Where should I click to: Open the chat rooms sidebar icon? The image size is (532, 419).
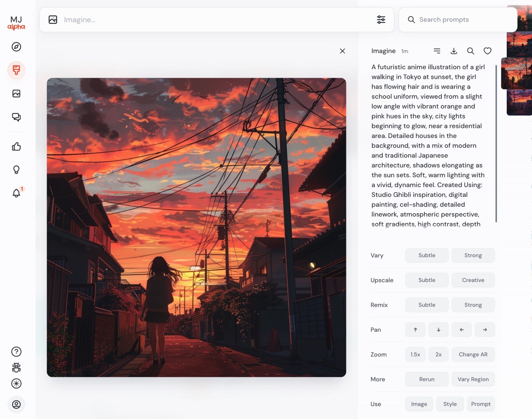point(16,117)
